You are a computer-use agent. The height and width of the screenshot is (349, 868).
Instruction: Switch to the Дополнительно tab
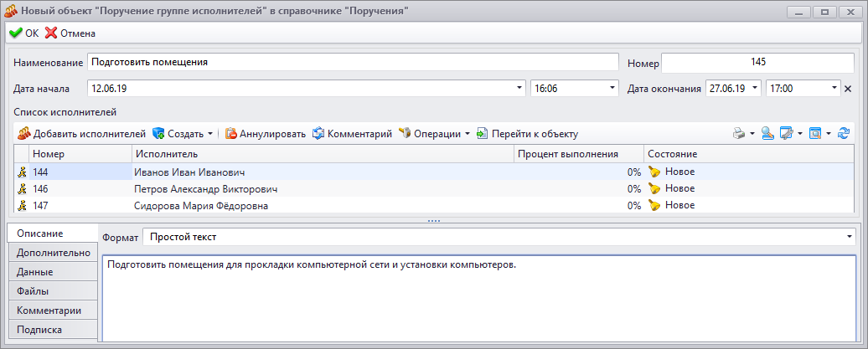pyautogui.click(x=53, y=253)
